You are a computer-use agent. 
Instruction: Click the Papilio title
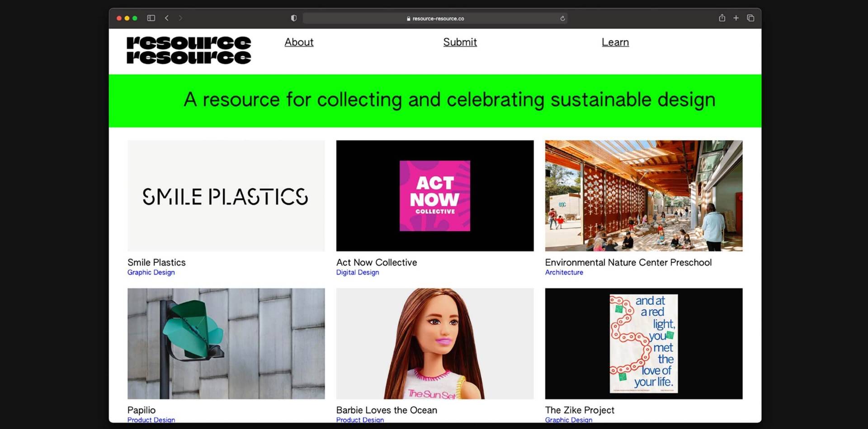pyautogui.click(x=142, y=410)
